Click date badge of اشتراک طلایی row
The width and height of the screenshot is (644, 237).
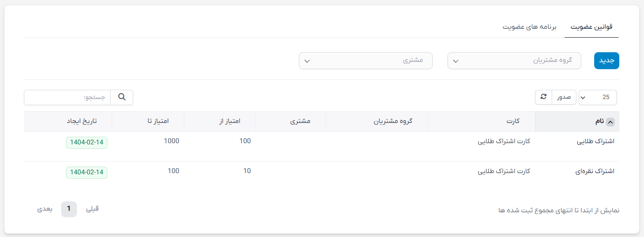tap(87, 142)
